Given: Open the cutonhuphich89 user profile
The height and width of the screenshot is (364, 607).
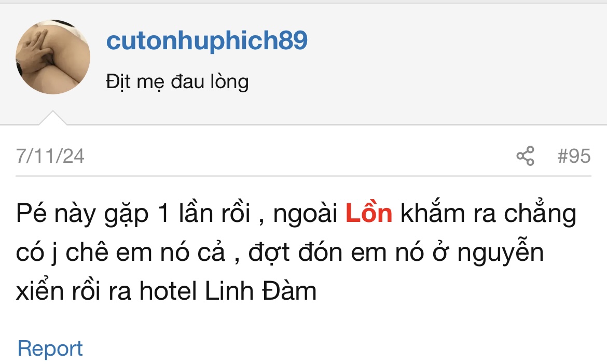Looking at the screenshot, I should 206,40.
